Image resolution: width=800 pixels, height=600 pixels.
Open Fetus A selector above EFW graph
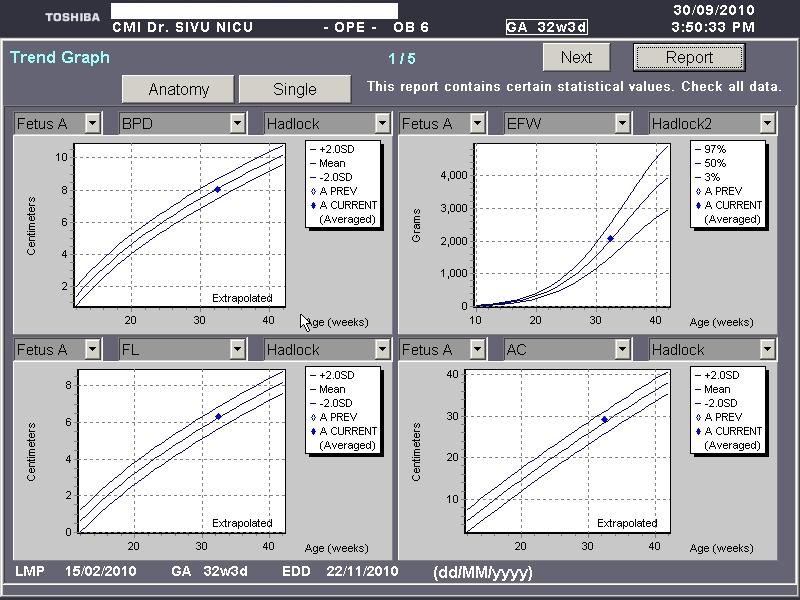478,124
